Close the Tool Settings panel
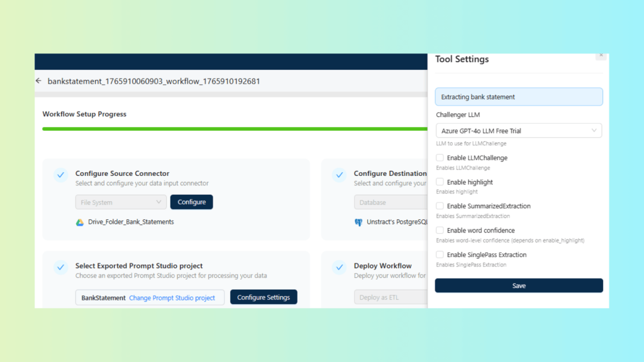 click(601, 56)
